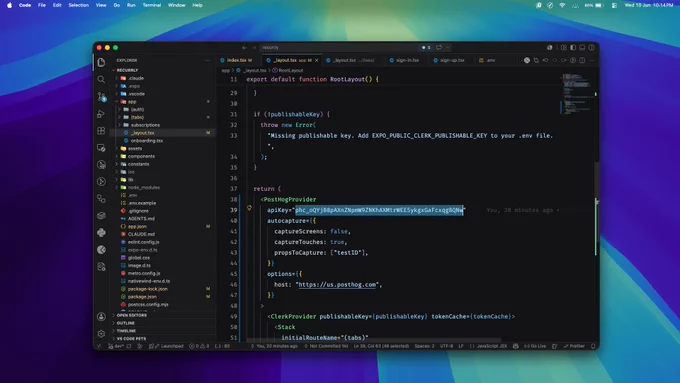Click the lightbulb code action on line 39

249,208
